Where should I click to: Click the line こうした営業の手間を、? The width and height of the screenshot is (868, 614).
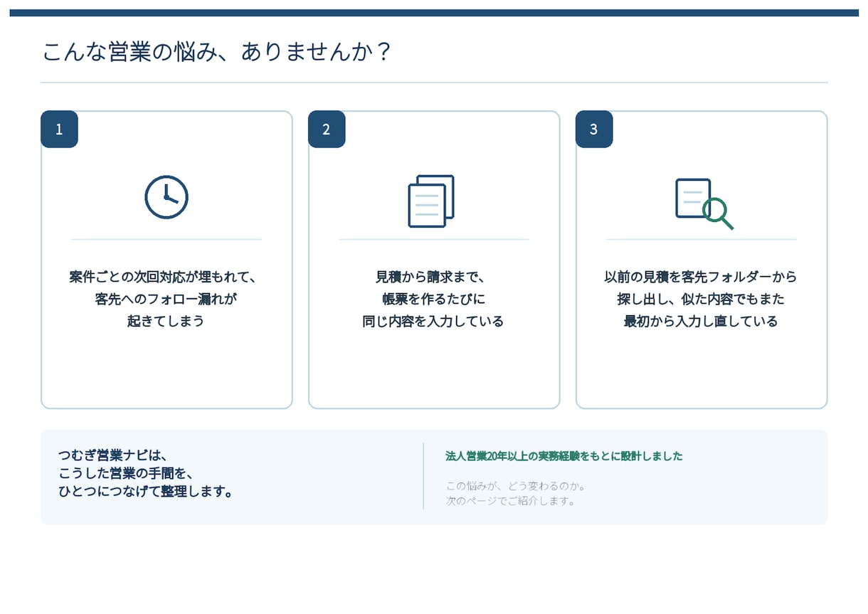click(126, 473)
